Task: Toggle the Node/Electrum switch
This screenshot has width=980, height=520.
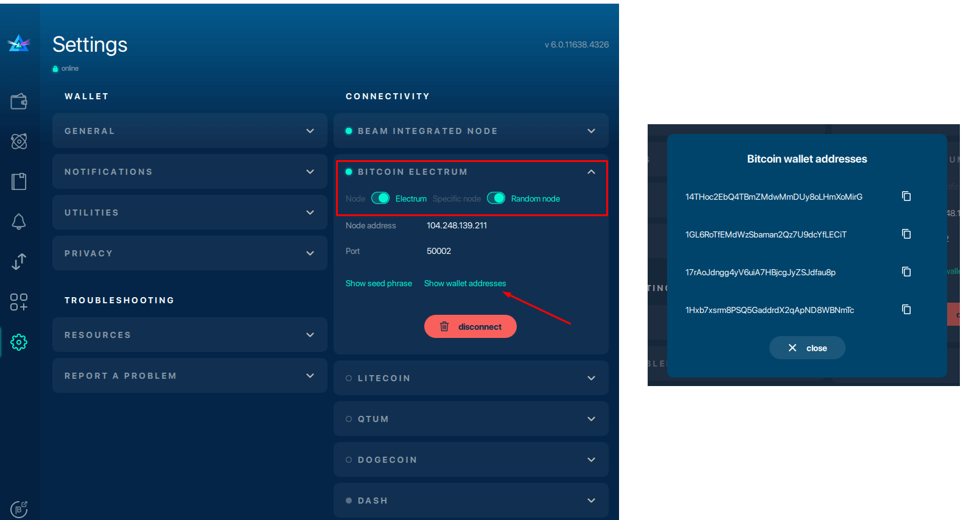Action: point(380,199)
